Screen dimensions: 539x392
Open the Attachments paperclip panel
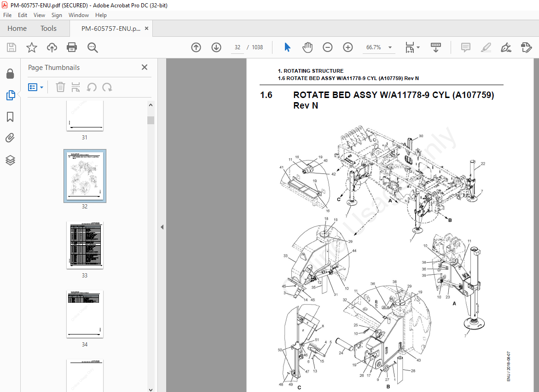click(x=10, y=138)
